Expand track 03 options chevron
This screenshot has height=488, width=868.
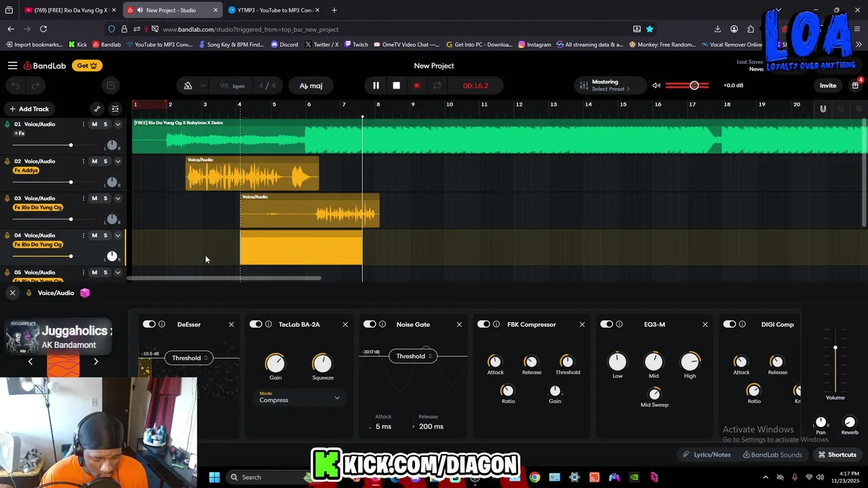coord(117,198)
